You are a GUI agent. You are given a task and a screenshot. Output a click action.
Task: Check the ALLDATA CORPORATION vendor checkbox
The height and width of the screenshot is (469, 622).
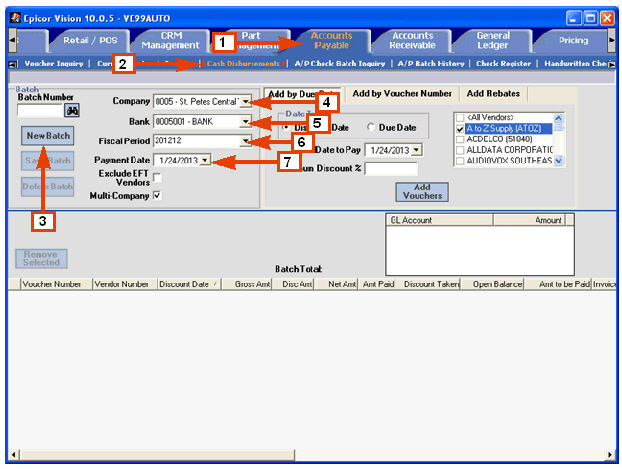(460, 150)
